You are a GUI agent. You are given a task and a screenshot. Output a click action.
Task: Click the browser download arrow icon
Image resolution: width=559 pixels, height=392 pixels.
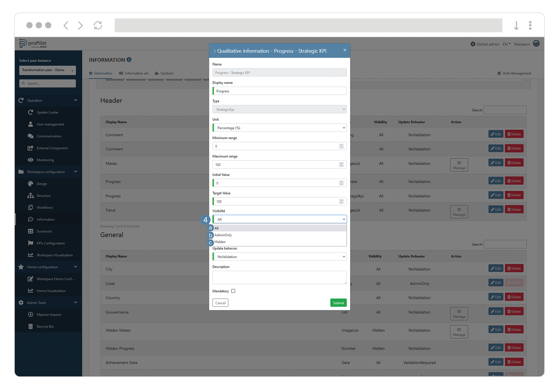(x=516, y=25)
